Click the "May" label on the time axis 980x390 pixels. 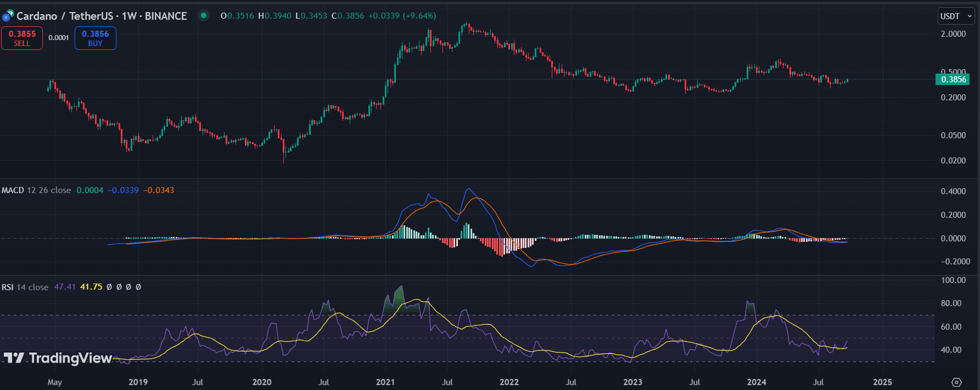(x=55, y=382)
